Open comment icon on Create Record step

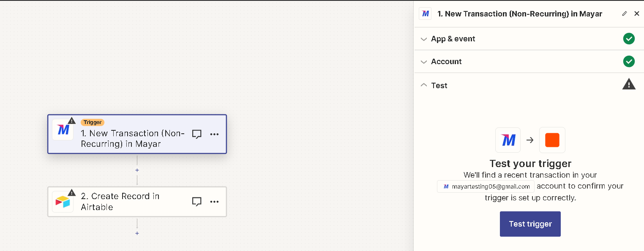point(196,202)
